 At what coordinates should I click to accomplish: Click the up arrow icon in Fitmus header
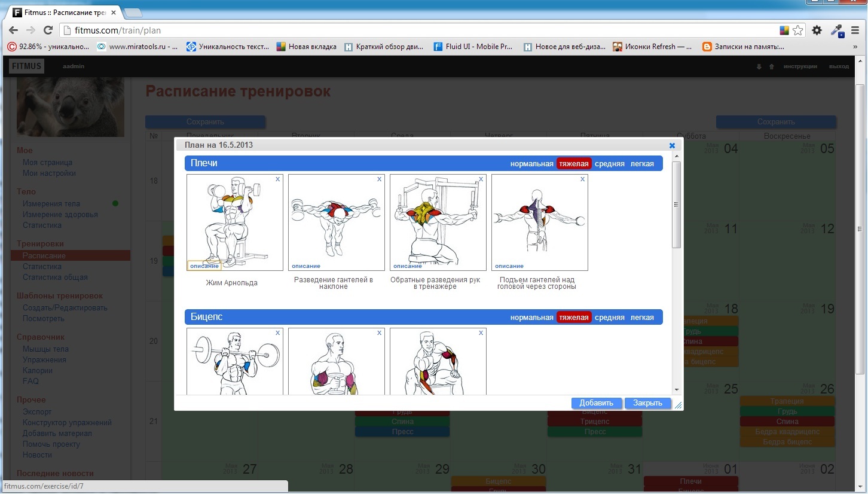pos(771,66)
